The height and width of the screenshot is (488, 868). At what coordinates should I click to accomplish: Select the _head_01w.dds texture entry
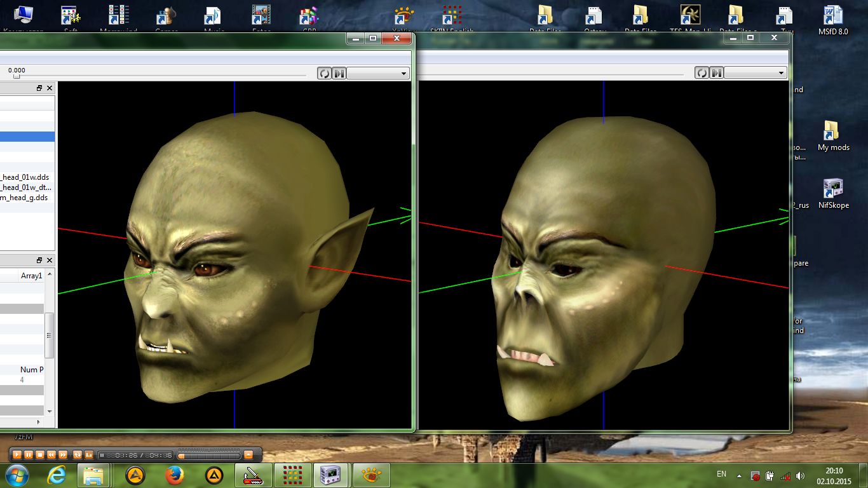(25, 177)
